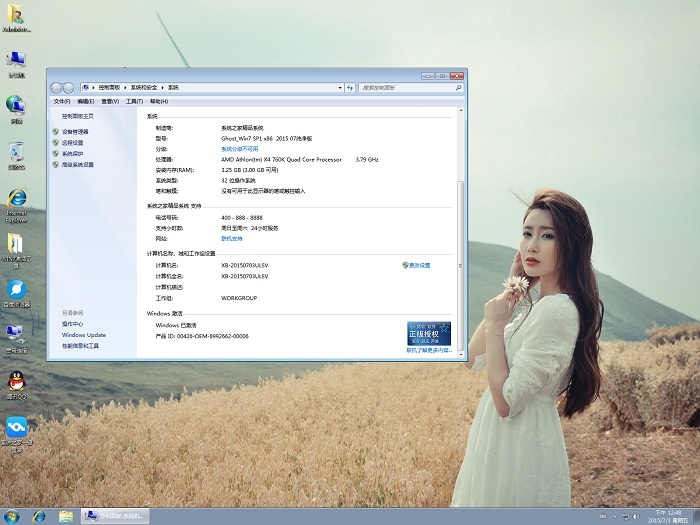Click the Start button orb

pyautogui.click(x=13, y=516)
